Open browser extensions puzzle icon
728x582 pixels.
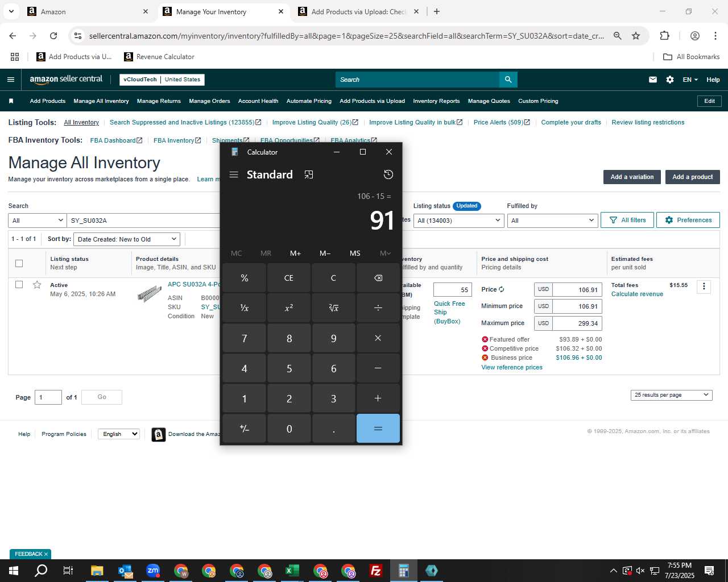(x=664, y=36)
